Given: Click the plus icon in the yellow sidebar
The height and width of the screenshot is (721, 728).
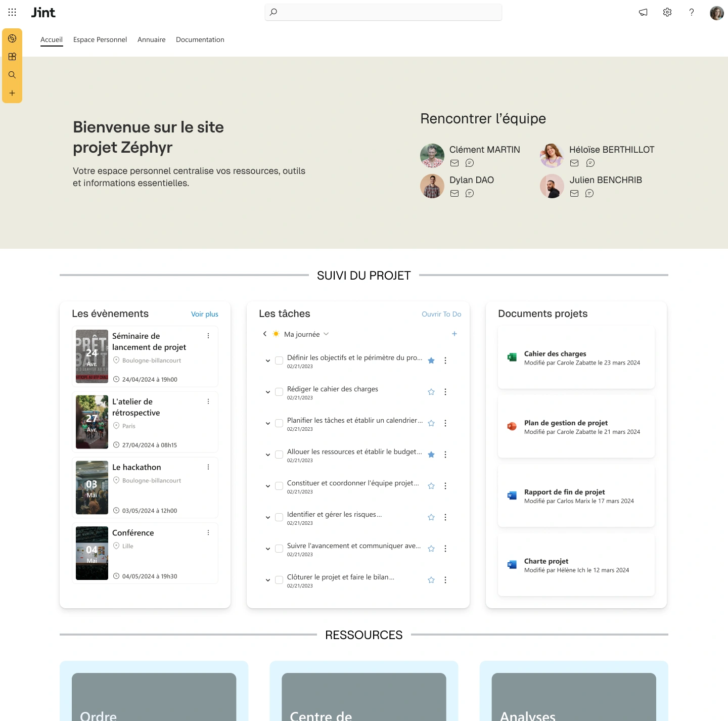Looking at the screenshot, I should pos(12,93).
